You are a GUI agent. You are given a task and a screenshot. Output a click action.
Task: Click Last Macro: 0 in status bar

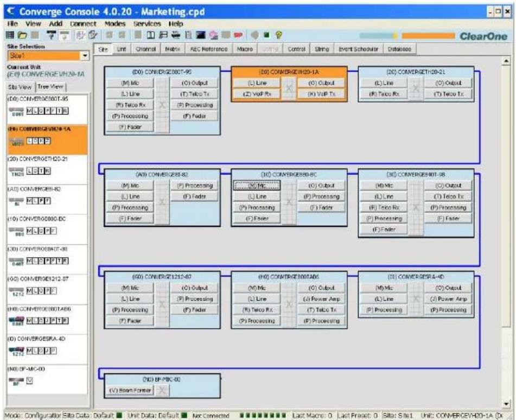[x=312, y=416]
